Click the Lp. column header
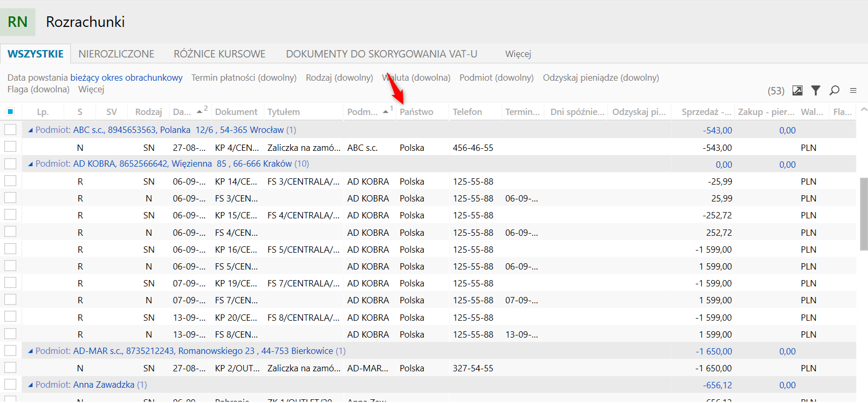 pyautogui.click(x=43, y=112)
